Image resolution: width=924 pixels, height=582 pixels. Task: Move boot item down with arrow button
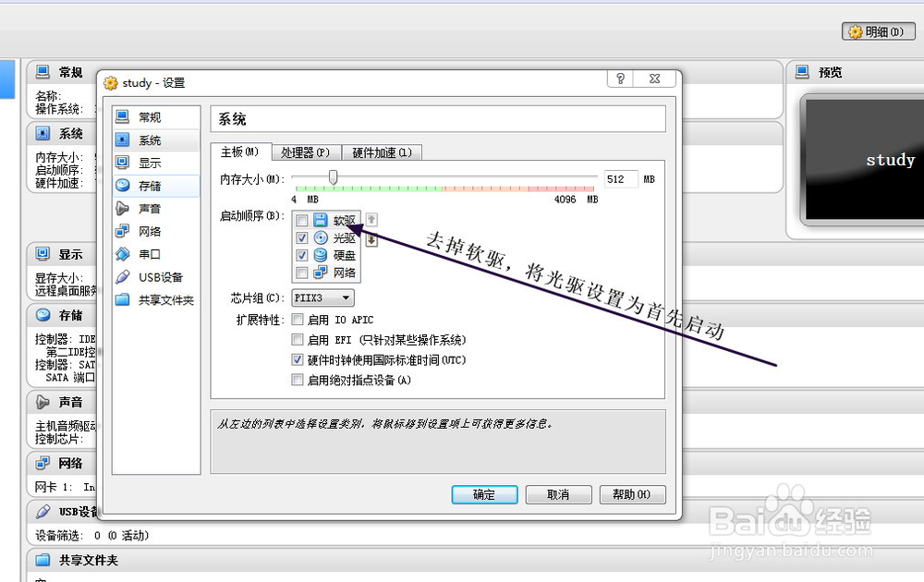point(371,240)
